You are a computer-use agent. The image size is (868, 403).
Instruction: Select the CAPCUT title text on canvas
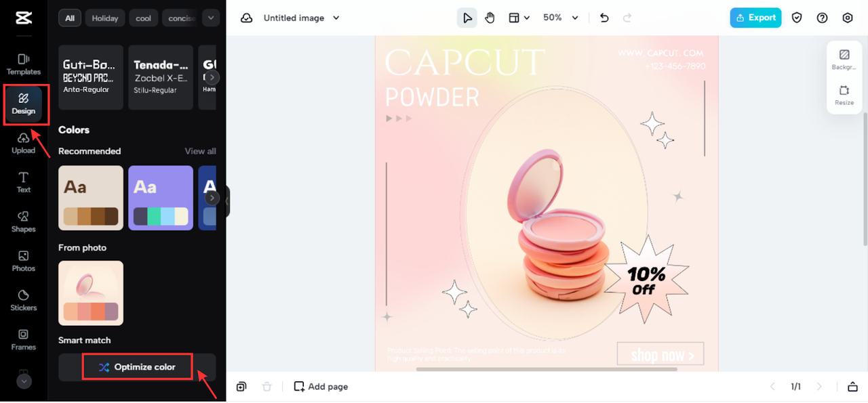465,62
